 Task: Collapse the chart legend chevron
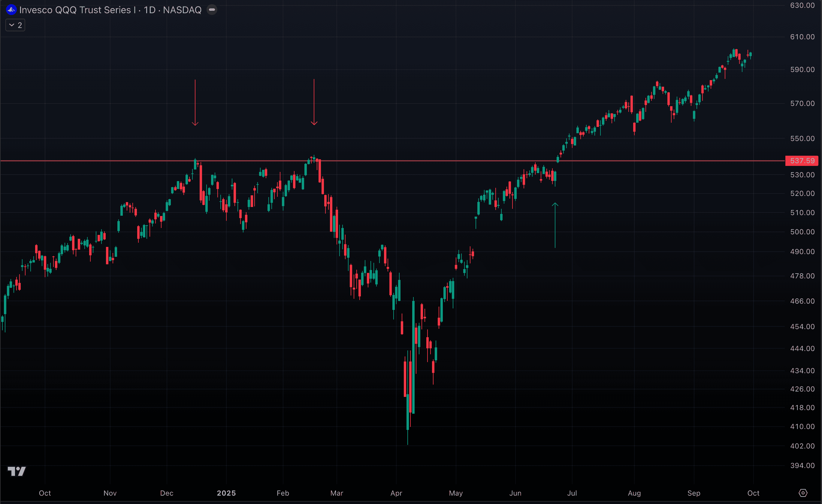(11, 25)
